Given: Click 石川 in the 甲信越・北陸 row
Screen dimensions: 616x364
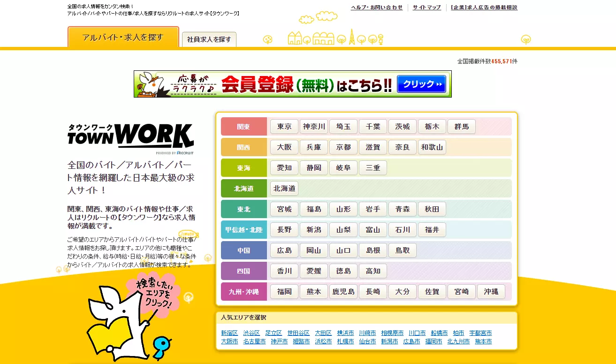Looking at the screenshot, I should coord(403,230).
